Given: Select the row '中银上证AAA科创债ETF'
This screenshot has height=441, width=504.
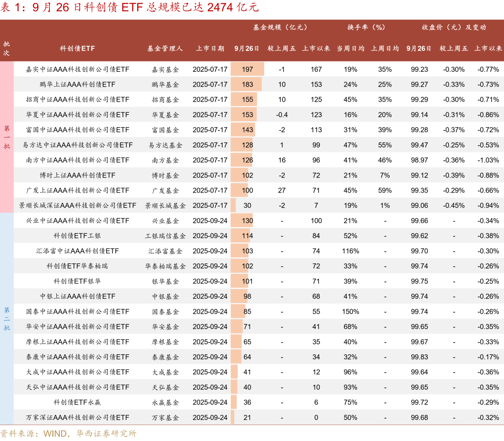Looking at the screenshot, I should tap(259, 296).
